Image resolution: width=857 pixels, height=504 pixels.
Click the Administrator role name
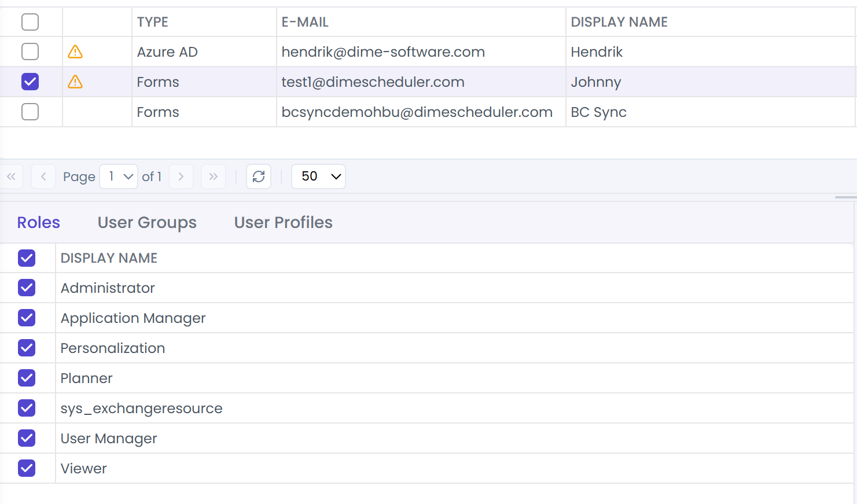coord(108,288)
